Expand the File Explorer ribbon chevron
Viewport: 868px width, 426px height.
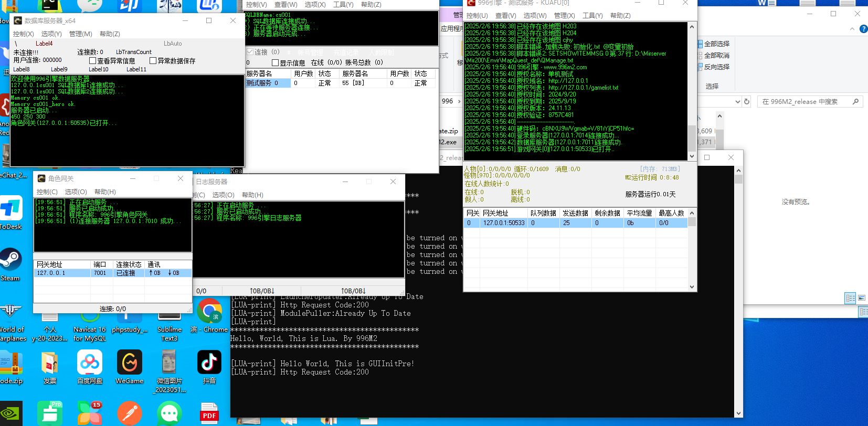852,29
